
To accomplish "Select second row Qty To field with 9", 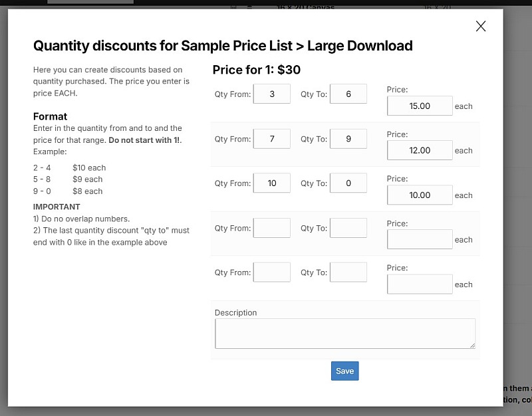I will coord(348,139).
